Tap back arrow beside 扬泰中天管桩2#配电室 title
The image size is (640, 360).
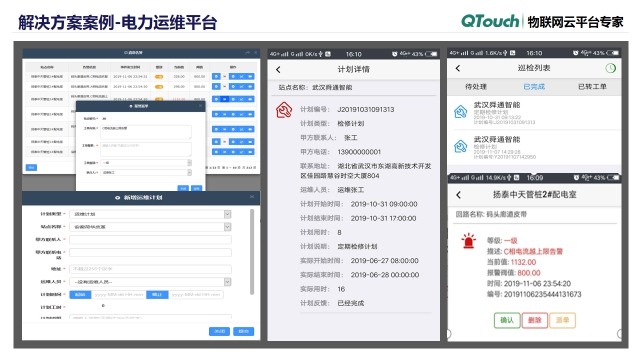[458, 195]
